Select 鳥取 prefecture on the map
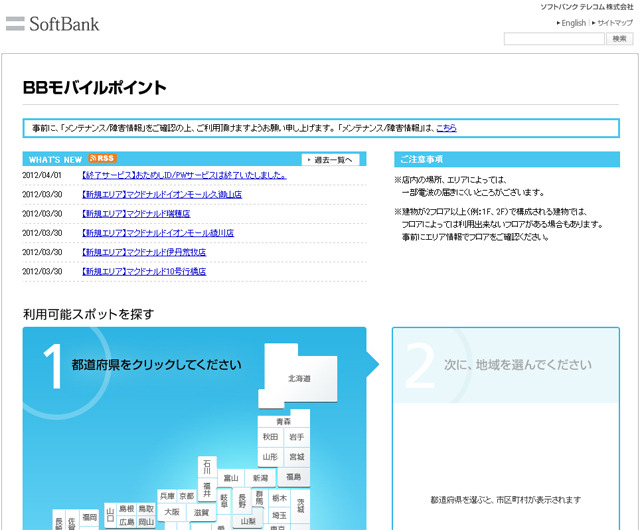Screen dimensions: 640x530 [146, 509]
